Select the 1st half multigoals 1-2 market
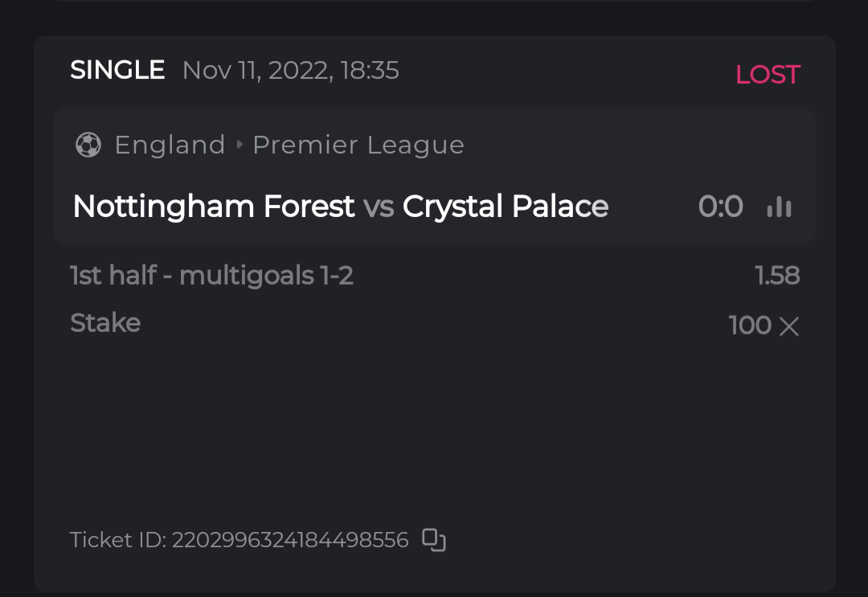868x597 pixels. pos(212,276)
